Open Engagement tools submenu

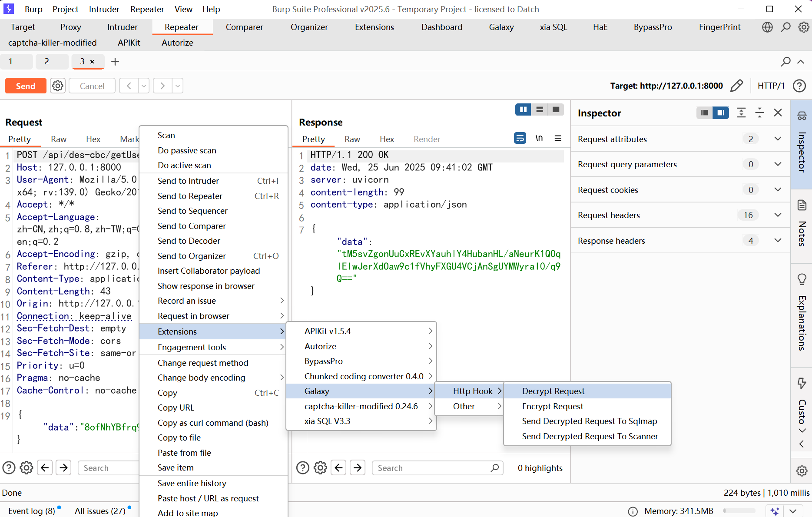pos(213,347)
